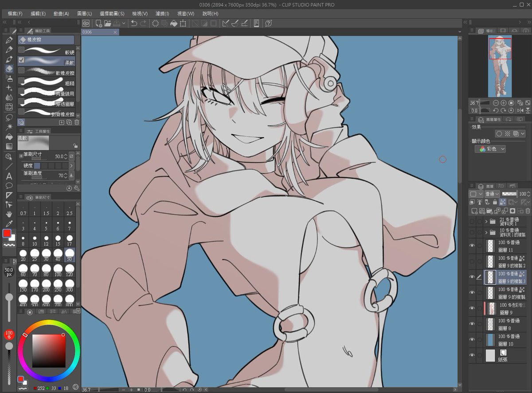Select the Eraser tool in the tool palette
This screenshot has width=532, height=393.
click(9, 69)
